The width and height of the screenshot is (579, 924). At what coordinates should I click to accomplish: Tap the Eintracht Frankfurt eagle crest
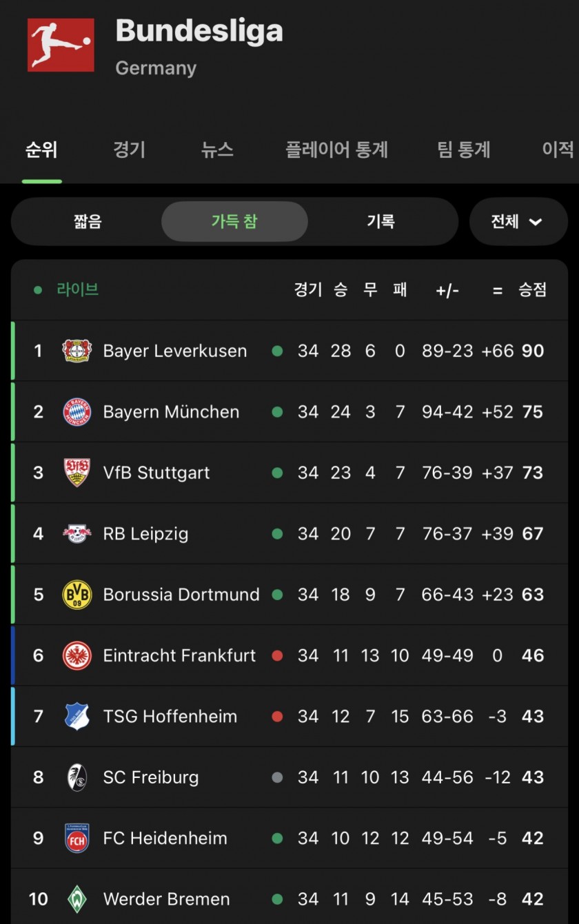77,655
